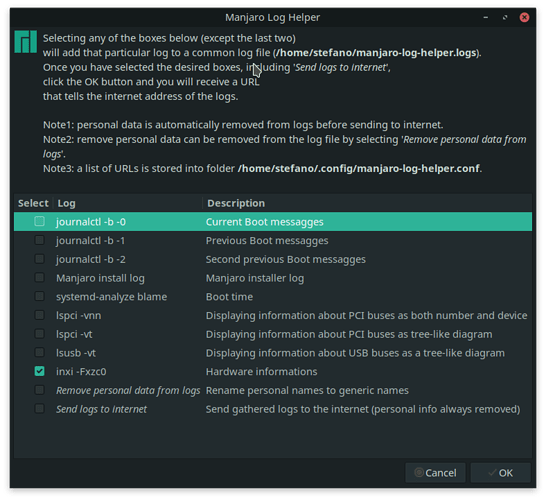Viewport: 546px width, 500px height.
Task: Sort by the Description column header
Action: click(367, 203)
